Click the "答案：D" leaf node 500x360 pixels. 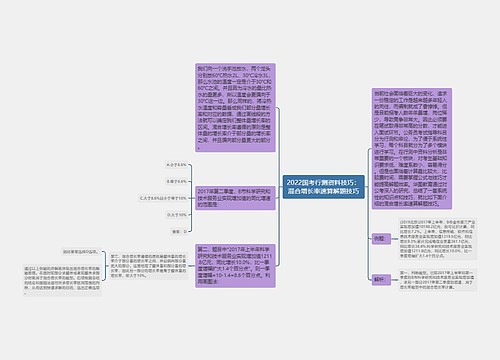tap(179, 231)
